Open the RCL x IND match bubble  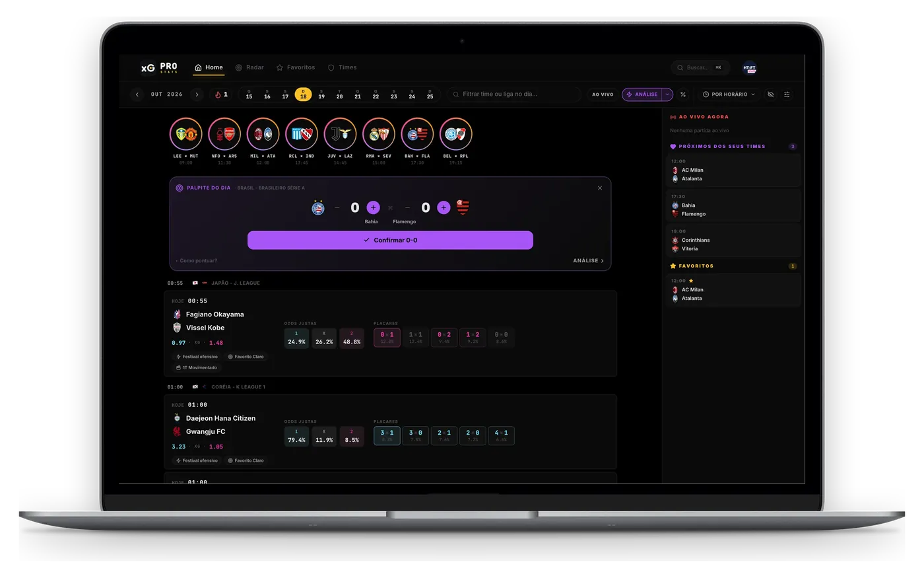[302, 134]
